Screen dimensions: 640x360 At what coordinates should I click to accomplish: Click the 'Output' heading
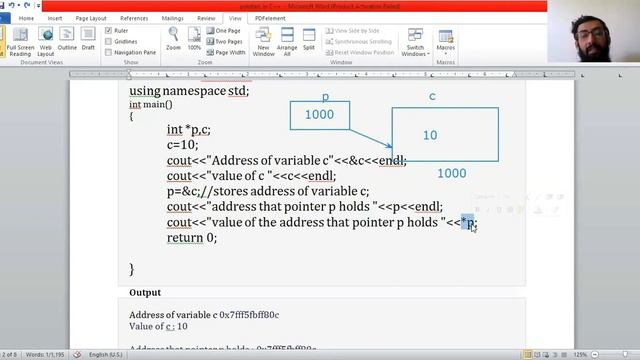[145, 293]
